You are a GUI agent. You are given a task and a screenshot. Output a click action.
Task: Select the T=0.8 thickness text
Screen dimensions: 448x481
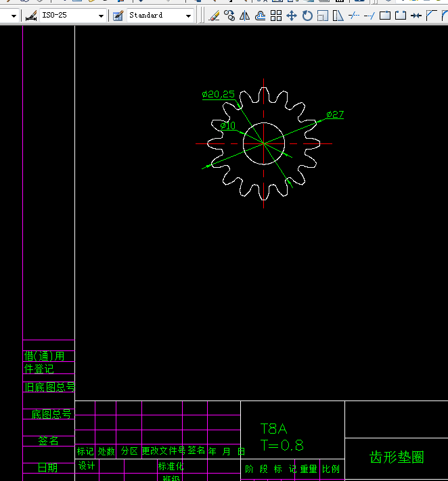pos(282,445)
